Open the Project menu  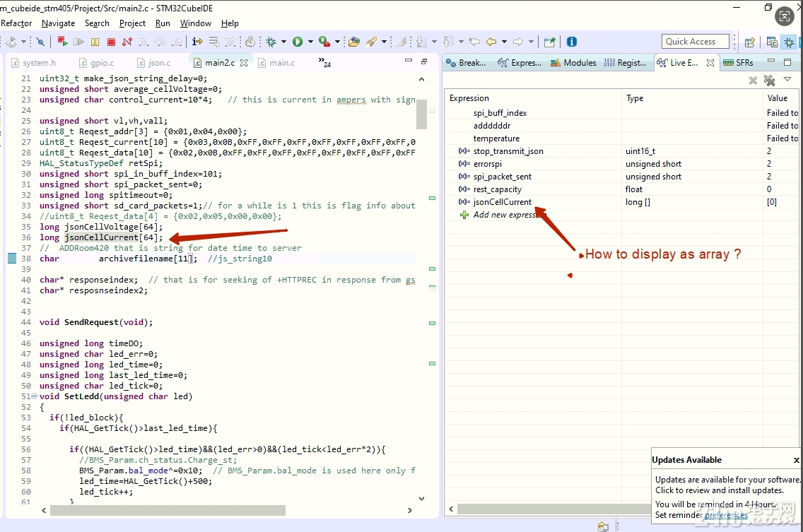click(132, 23)
